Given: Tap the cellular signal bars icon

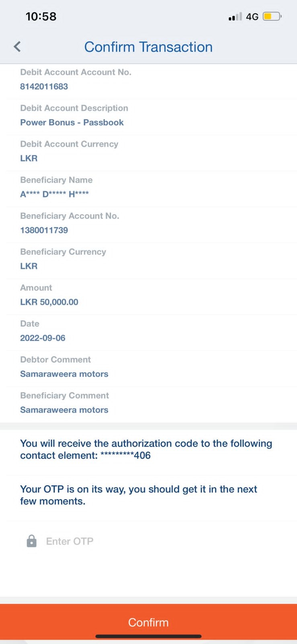Looking at the screenshot, I should coord(235,17).
